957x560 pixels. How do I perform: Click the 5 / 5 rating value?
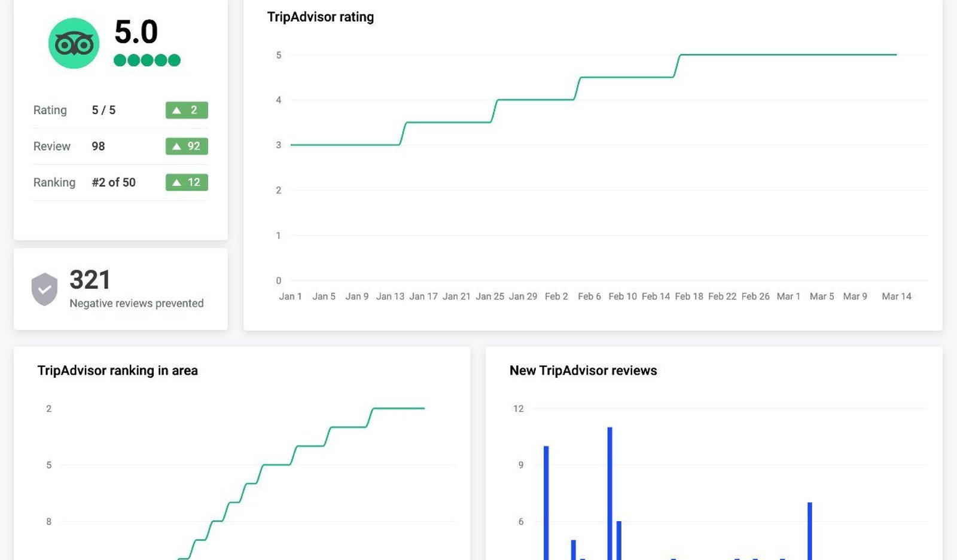click(x=103, y=110)
